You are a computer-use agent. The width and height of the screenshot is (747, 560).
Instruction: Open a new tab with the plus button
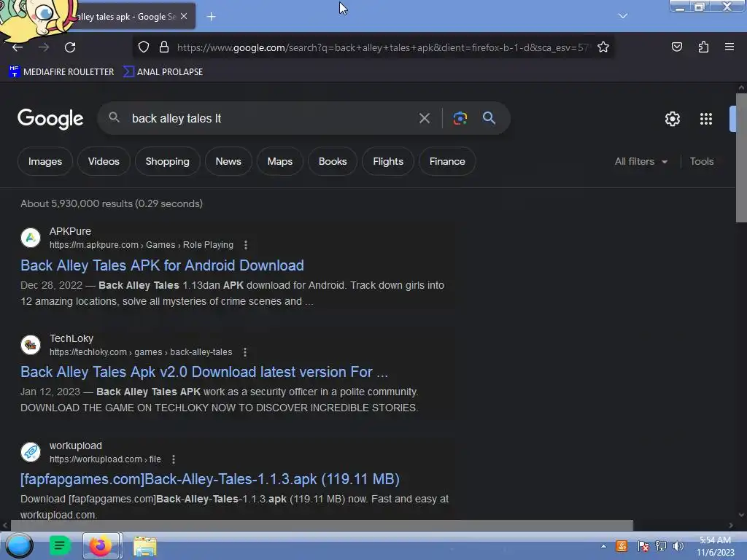[x=211, y=17]
